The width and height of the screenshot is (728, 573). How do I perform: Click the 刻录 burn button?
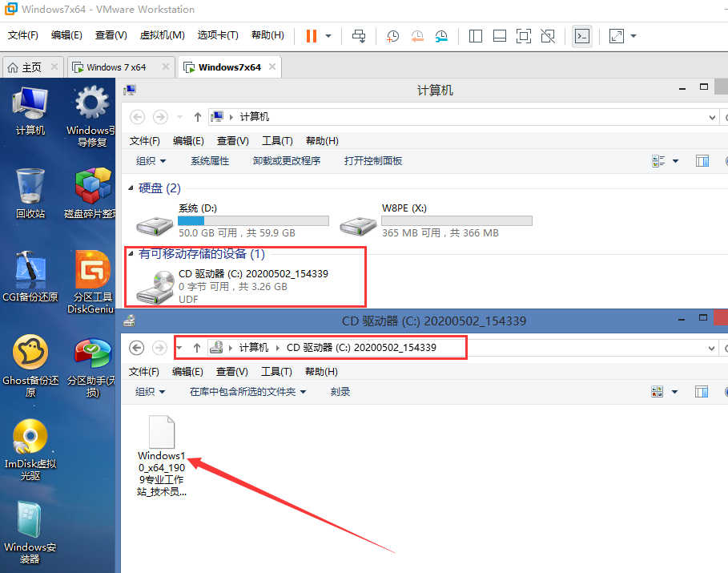[340, 392]
